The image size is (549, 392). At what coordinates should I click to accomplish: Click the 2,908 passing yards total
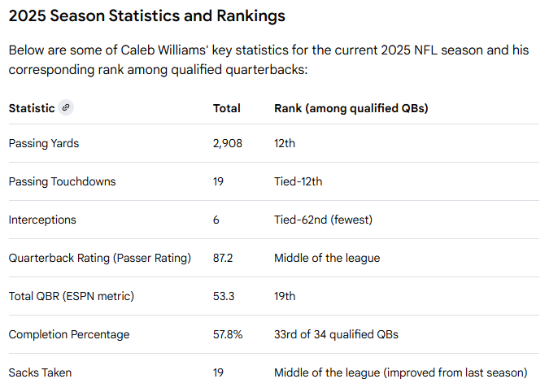coord(229,143)
